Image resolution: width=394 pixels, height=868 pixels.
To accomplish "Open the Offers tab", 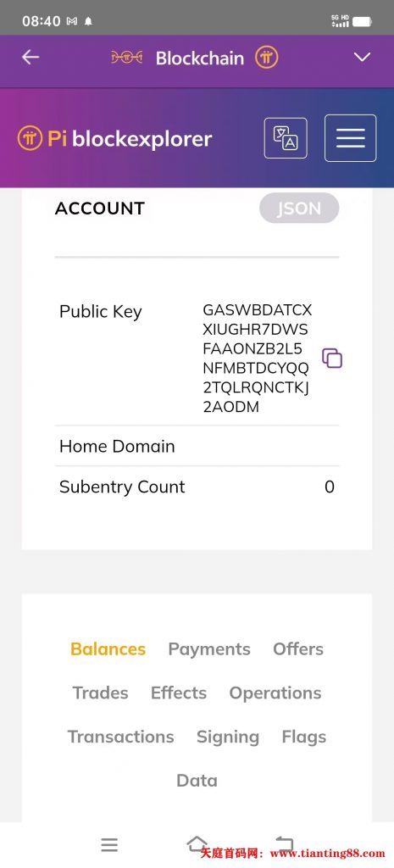I will tap(298, 648).
